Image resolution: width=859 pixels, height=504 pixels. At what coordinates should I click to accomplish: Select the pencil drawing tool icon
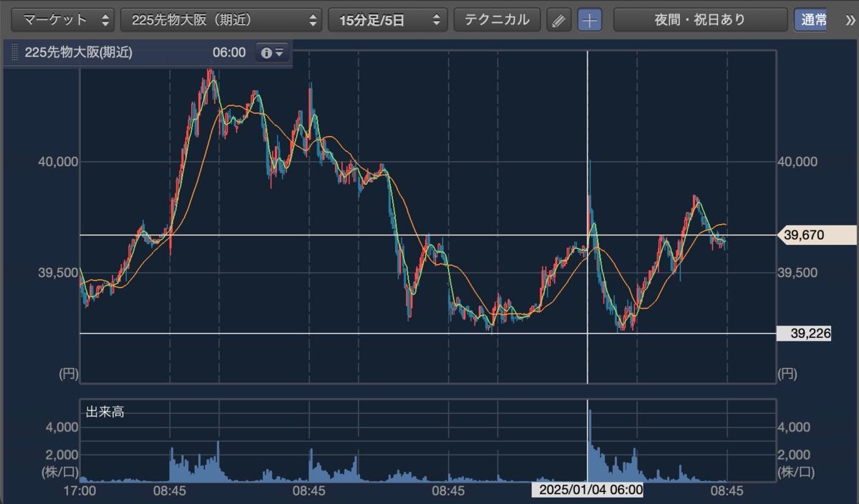[559, 20]
